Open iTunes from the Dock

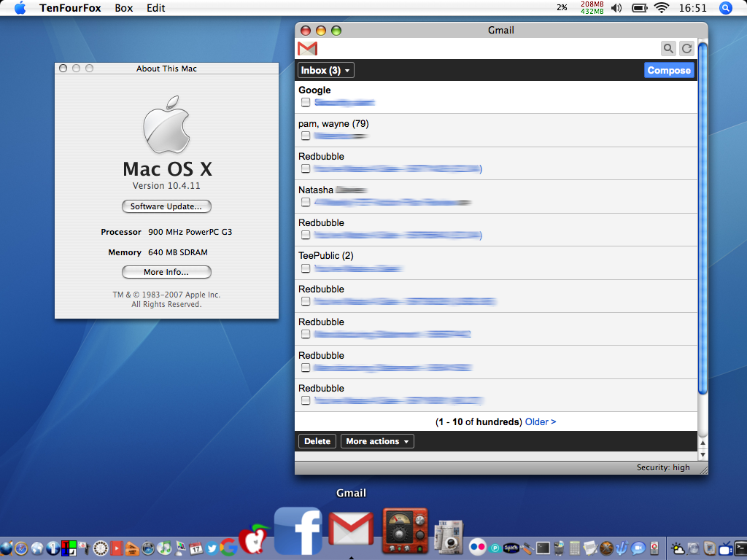pos(164,548)
